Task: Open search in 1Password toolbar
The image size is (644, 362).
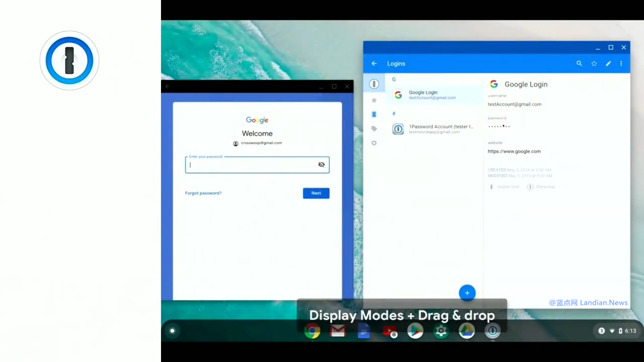Action: coord(579,63)
